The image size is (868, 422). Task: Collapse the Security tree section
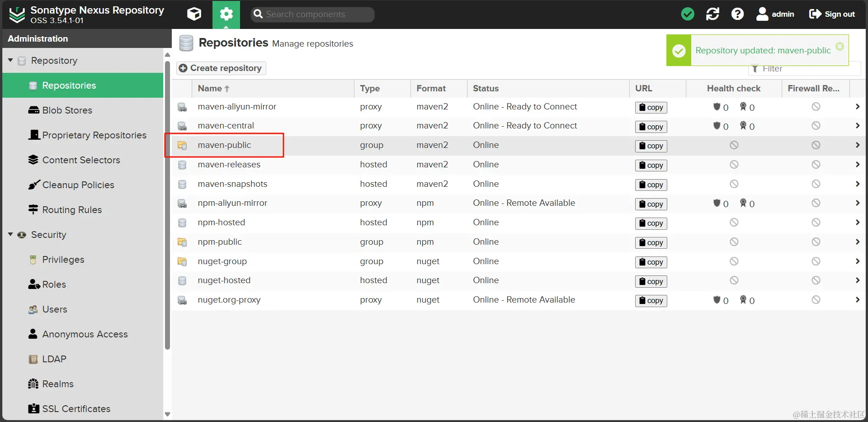click(10, 234)
